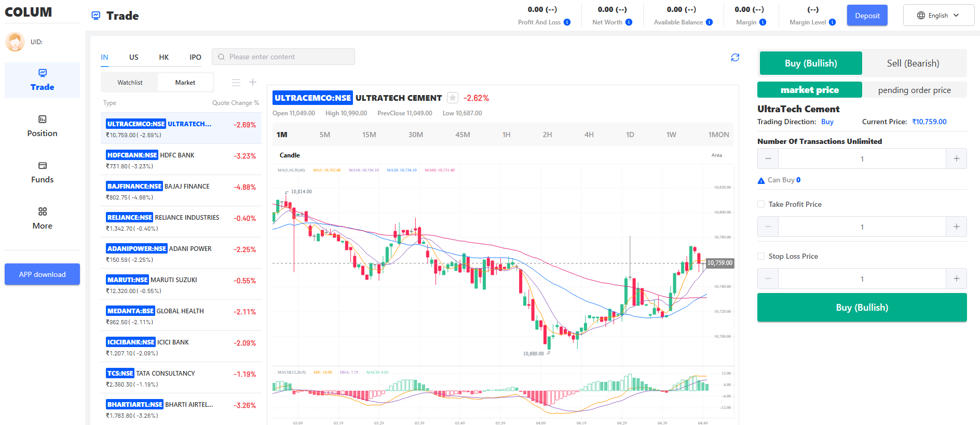
Task: Open HDFC BANK in the market list
Action: coord(181,160)
